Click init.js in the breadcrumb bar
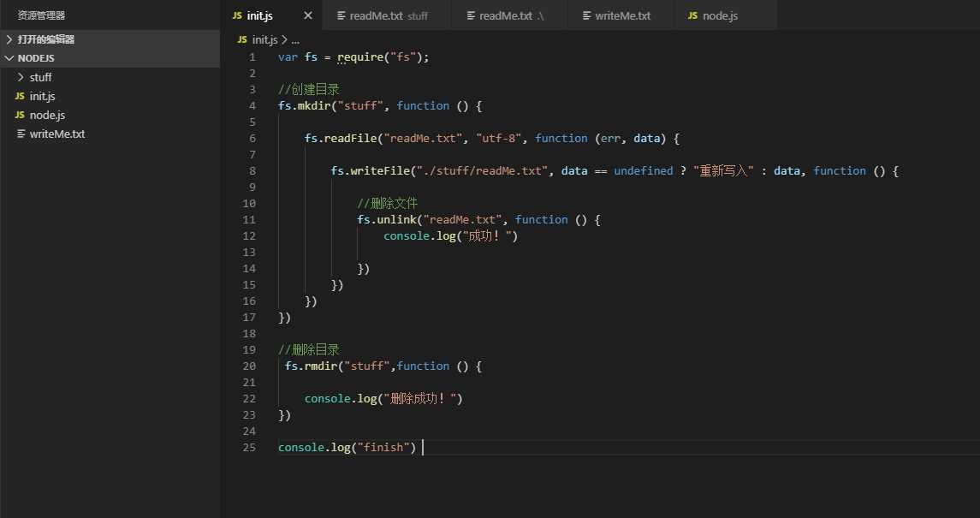Viewport: 980px width, 518px height. click(264, 39)
